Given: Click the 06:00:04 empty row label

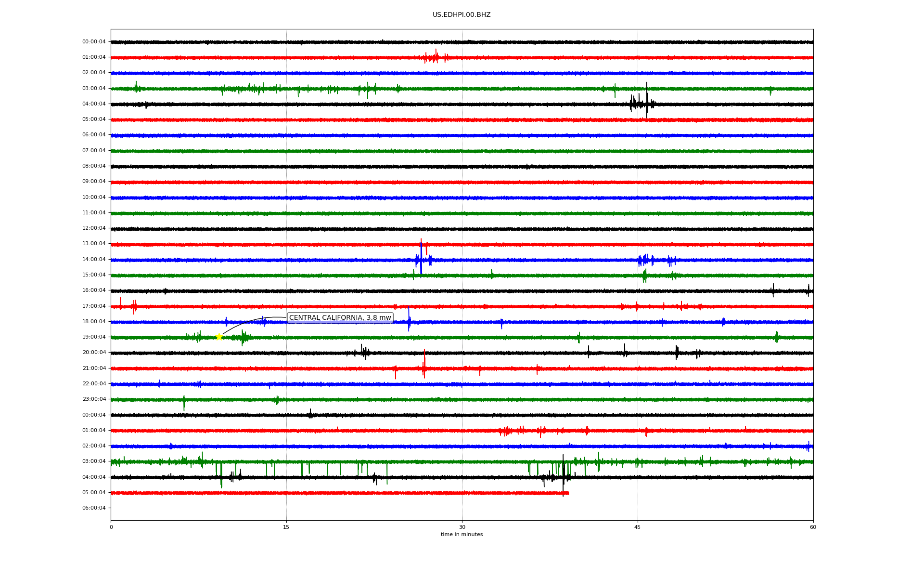Looking at the screenshot, I should tap(94, 508).
